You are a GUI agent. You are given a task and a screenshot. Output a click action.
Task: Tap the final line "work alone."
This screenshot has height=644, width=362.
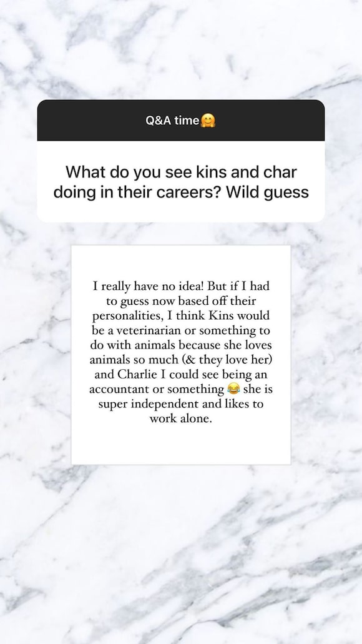pos(181,419)
